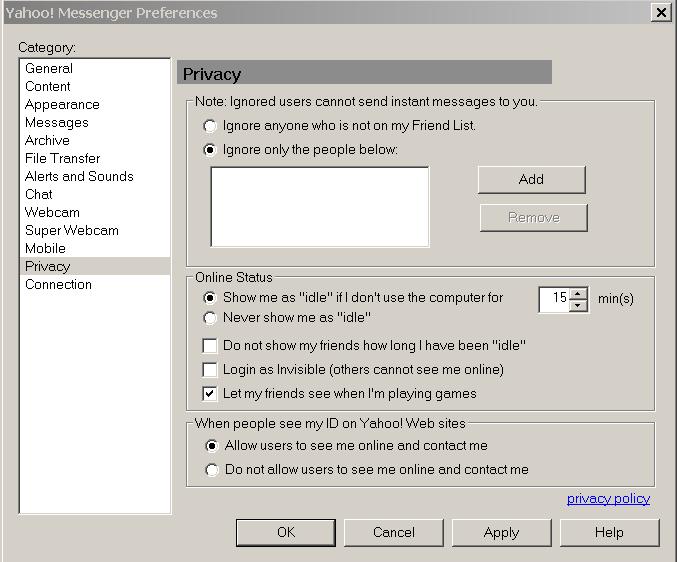Image resolution: width=677 pixels, height=562 pixels.
Task: Select Ignore only the people below
Action: pyautogui.click(x=210, y=150)
